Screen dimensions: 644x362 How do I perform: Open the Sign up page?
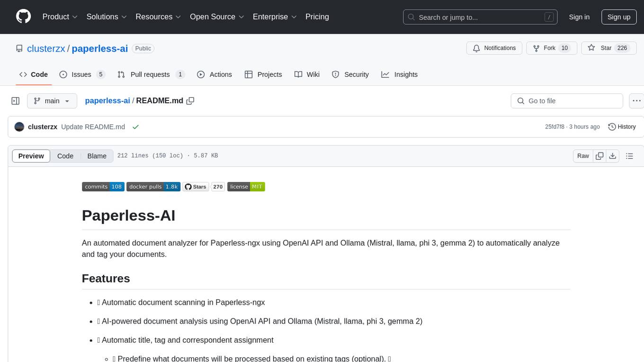click(619, 17)
